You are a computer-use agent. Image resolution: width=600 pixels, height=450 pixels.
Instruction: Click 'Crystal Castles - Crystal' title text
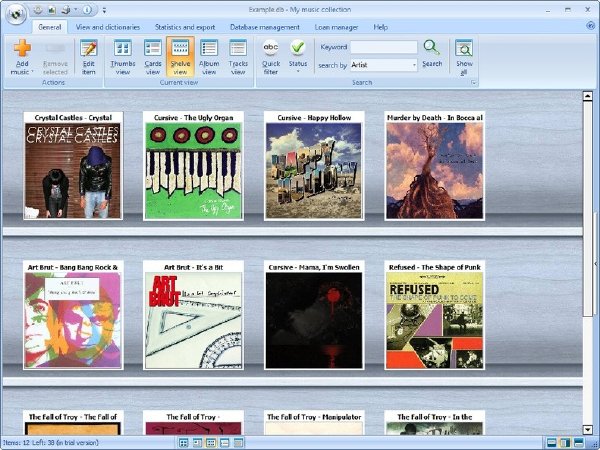tap(73, 118)
